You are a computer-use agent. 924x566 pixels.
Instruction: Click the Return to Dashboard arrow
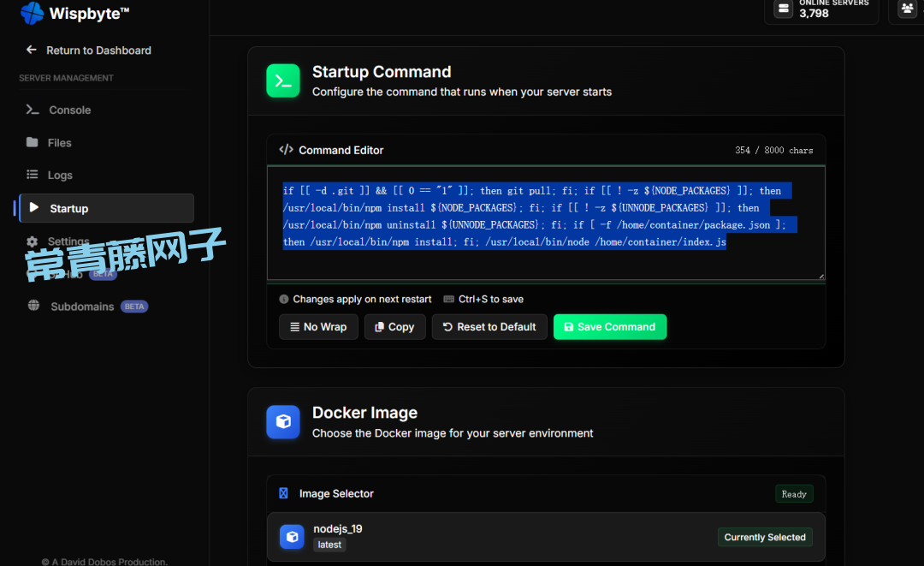[x=32, y=51]
